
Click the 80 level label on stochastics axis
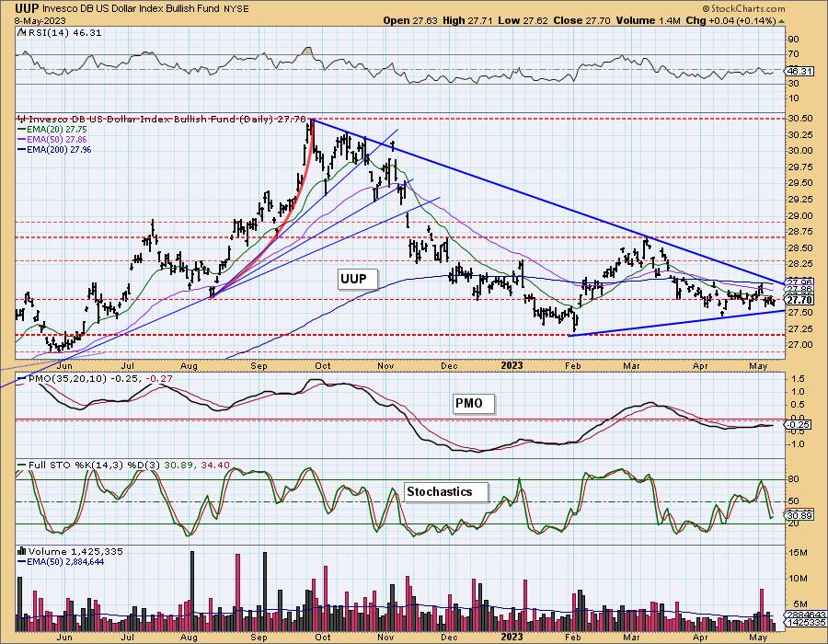coord(794,479)
